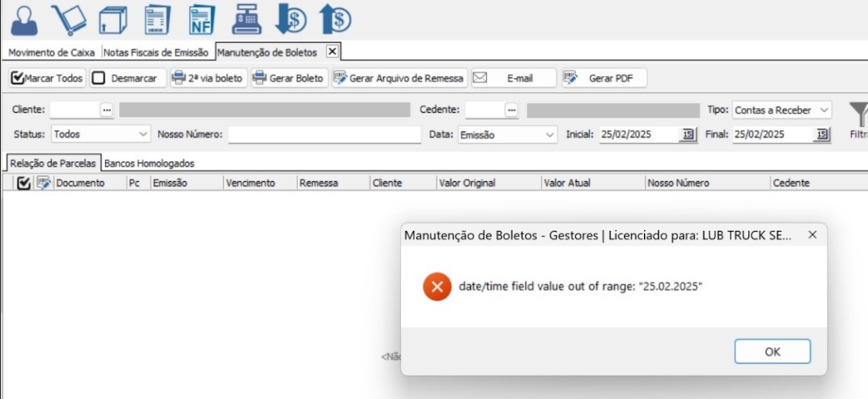Open the Inicial date calendar picker
The height and width of the screenshot is (399, 868).
pos(688,134)
